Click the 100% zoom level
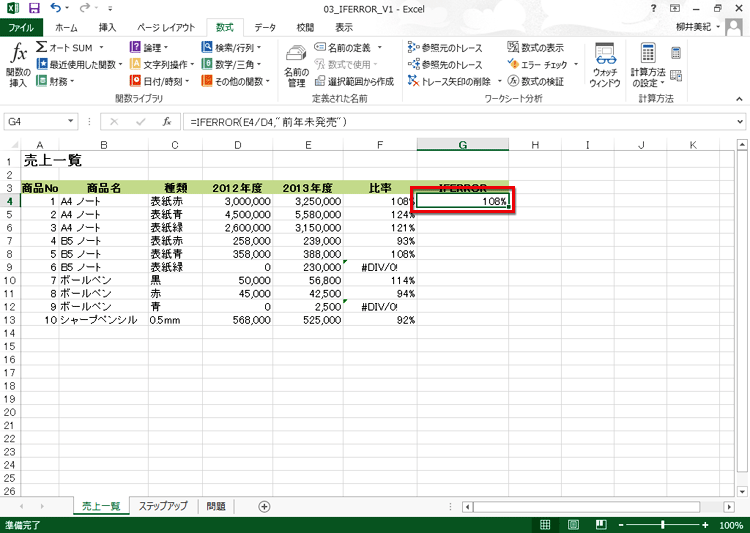 (x=731, y=525)
